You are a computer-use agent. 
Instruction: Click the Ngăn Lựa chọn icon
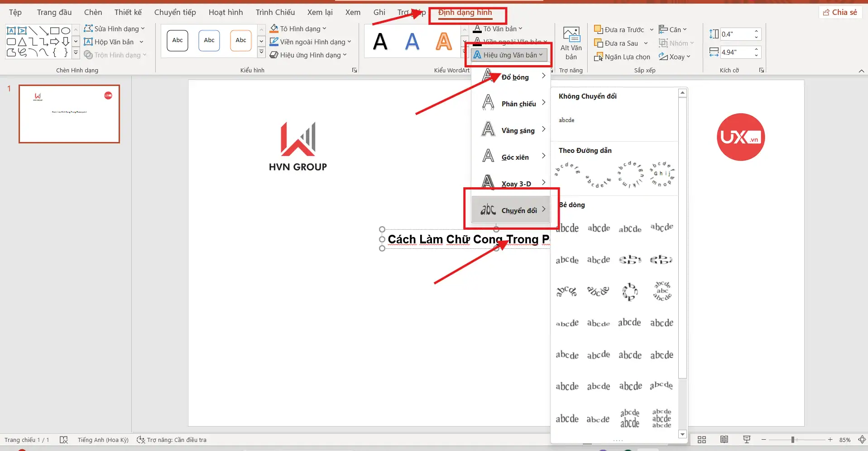tap(599, 57)
